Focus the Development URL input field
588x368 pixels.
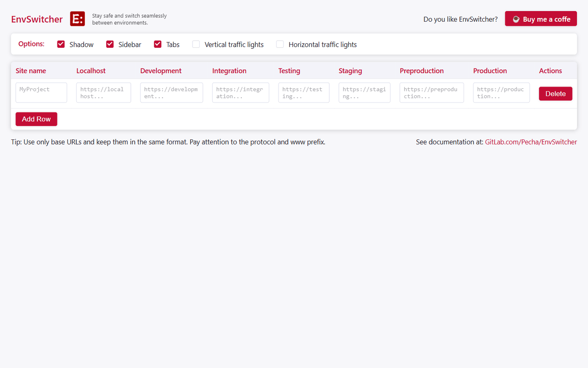tap(171, 92)
